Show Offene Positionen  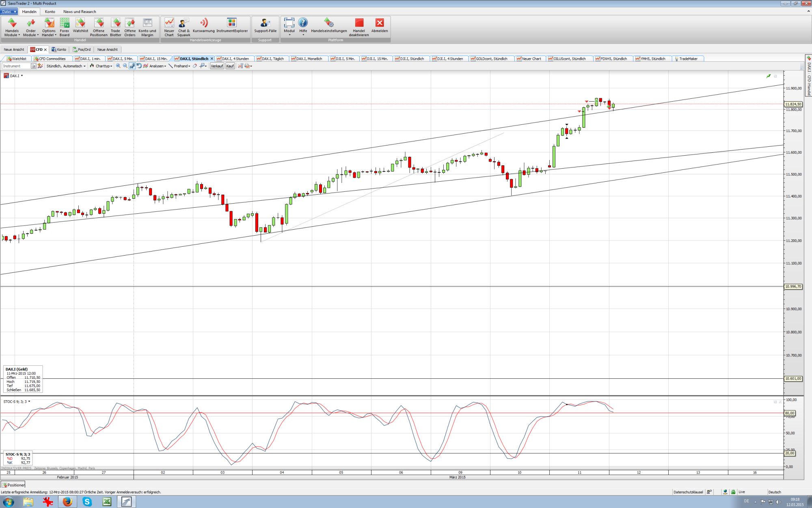[98, 27]
